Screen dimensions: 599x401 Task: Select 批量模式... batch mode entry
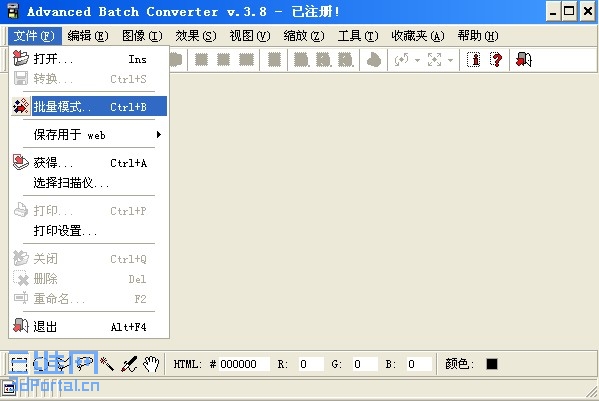89,106
